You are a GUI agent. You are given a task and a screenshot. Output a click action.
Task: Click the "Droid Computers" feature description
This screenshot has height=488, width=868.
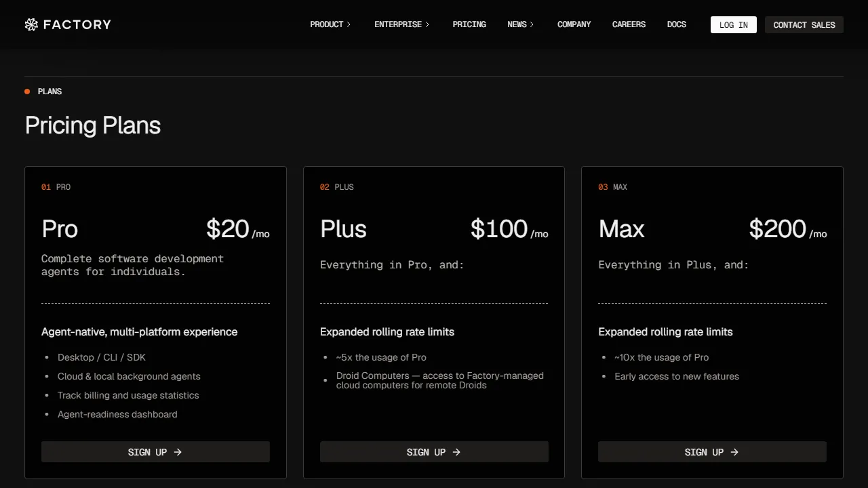440,380
